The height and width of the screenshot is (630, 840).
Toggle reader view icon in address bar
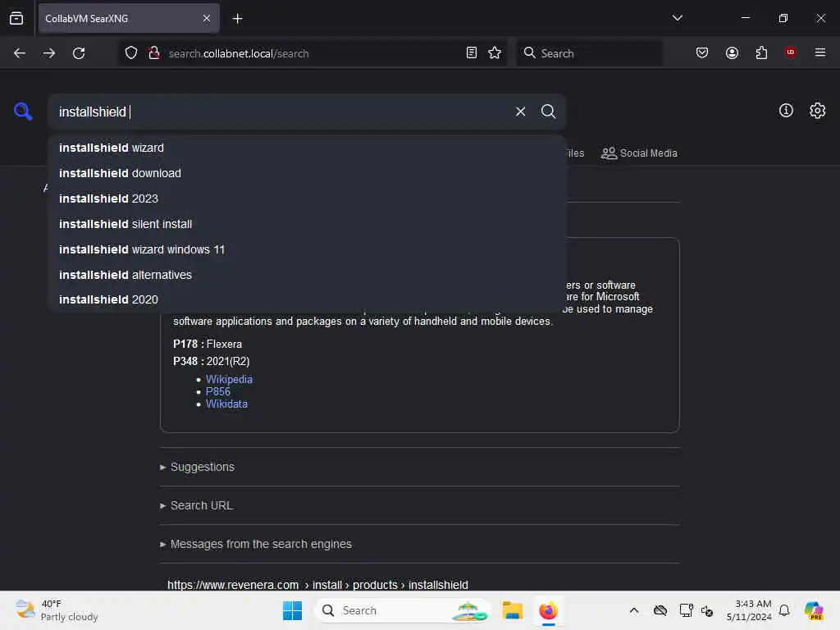472,52
